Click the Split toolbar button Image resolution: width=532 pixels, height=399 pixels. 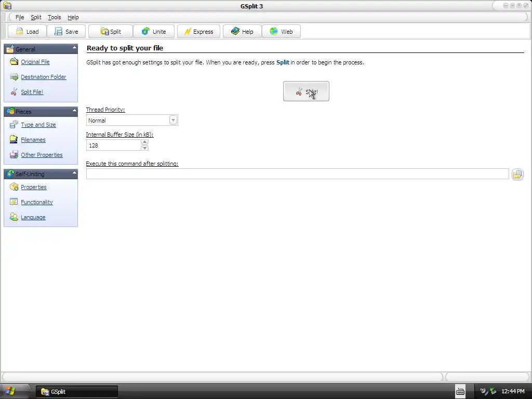coord(110,32)
